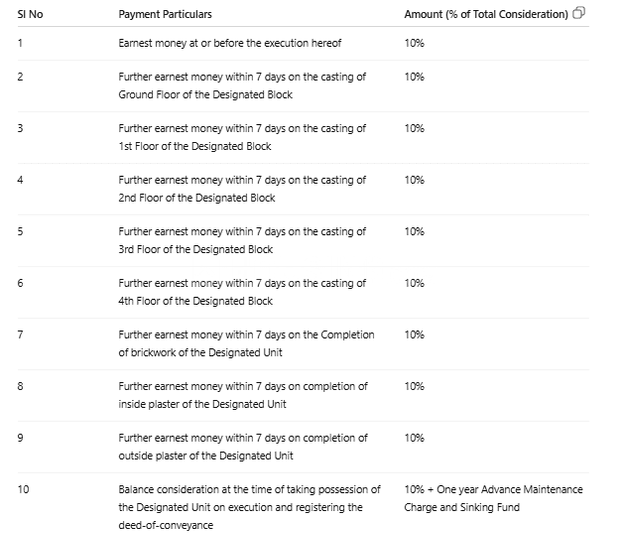Image resolution: width=625 pixels, height=540 pixels.
Task: Click the 1st Floor casting payment description
Action: (x=242, y=137)
